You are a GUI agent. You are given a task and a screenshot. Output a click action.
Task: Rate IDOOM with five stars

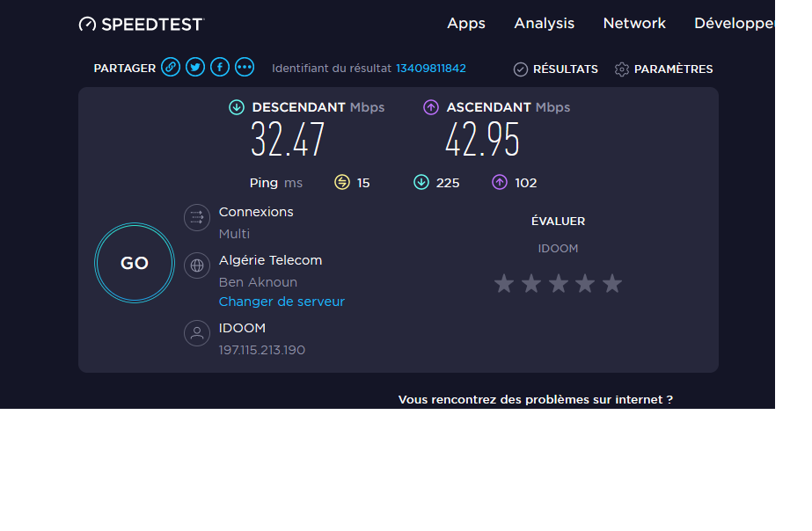(612, 284)
